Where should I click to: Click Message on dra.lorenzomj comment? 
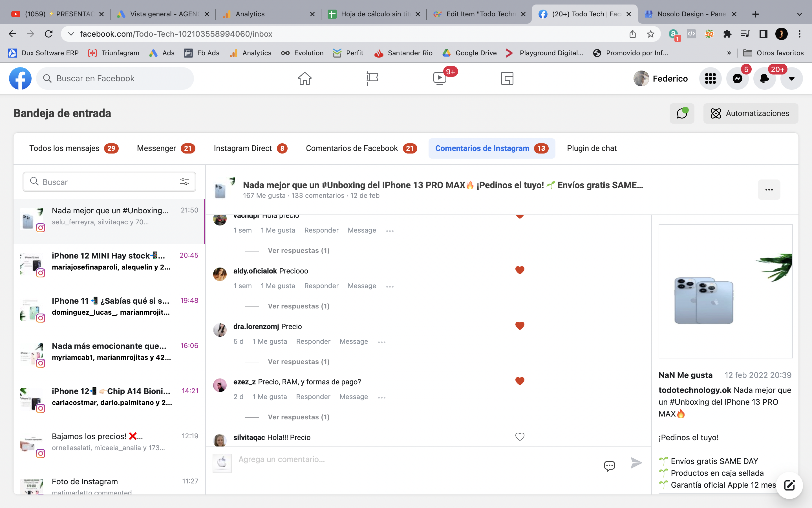354,341
